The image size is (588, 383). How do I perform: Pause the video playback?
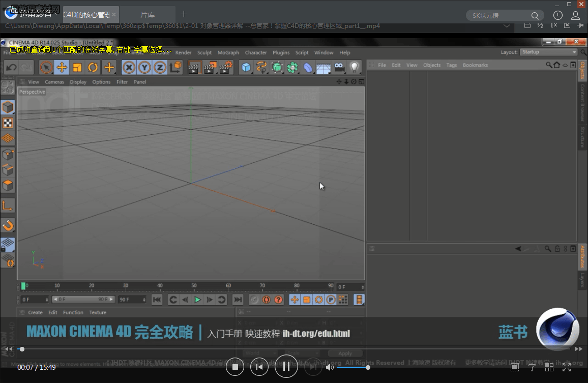pyautogui.click(x=286, y=367)
